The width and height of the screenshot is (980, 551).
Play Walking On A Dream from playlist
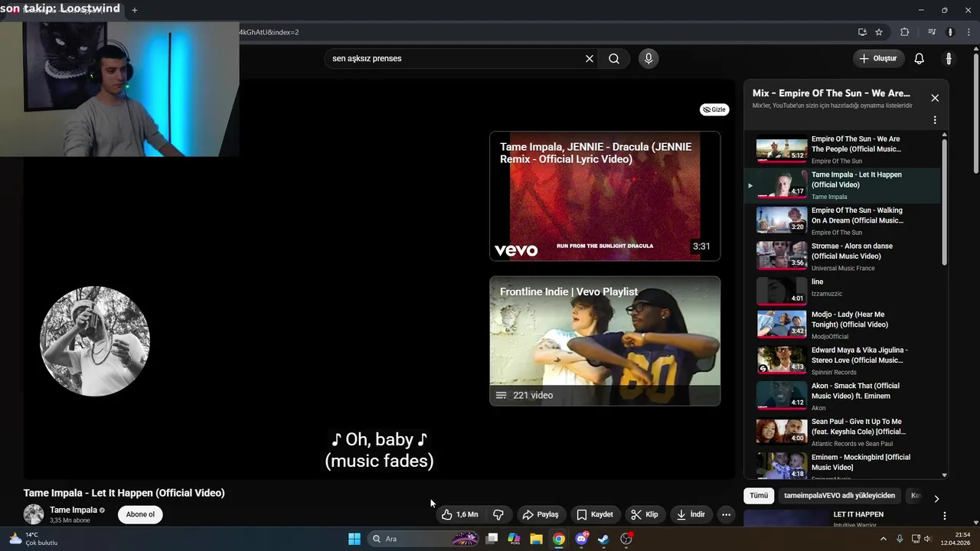[x=842, y=221]
